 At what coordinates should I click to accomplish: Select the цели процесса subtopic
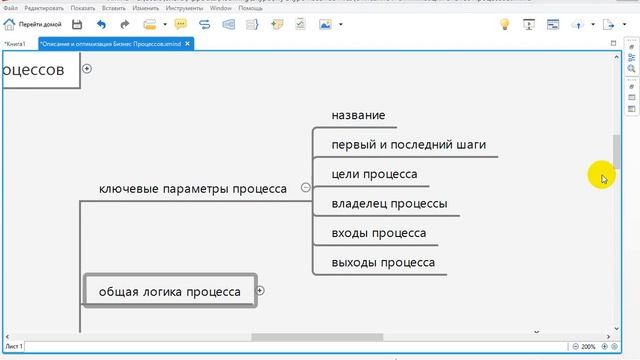374,174
